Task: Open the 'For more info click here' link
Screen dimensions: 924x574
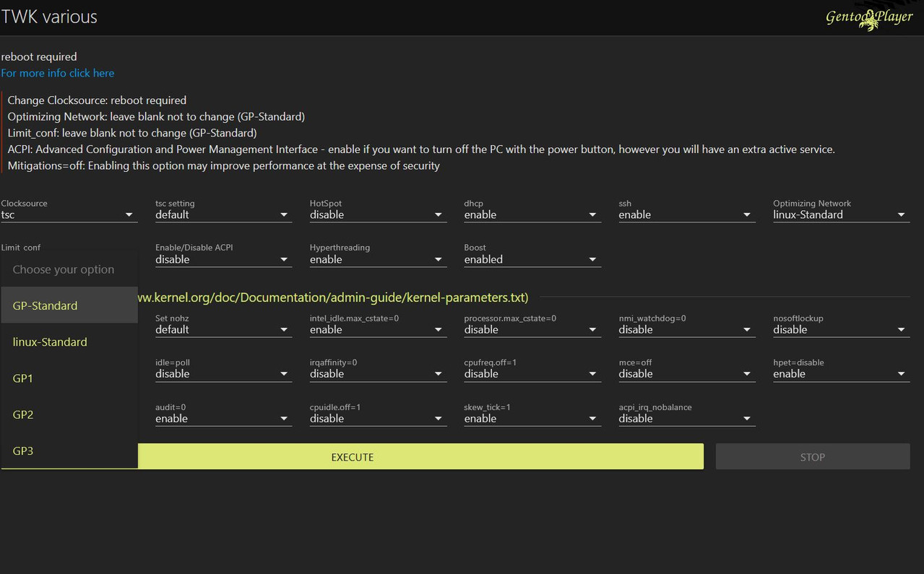Action: pos(58,73)
